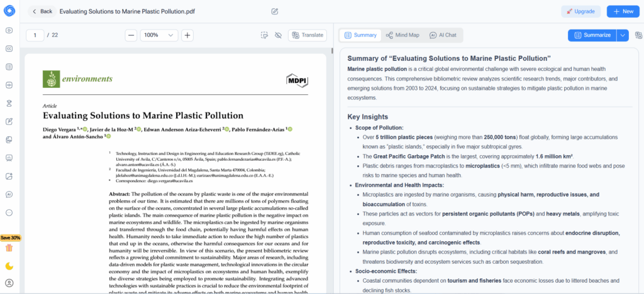Click the New button
Screen dimensions: 644x294
(x=623, y=11)
